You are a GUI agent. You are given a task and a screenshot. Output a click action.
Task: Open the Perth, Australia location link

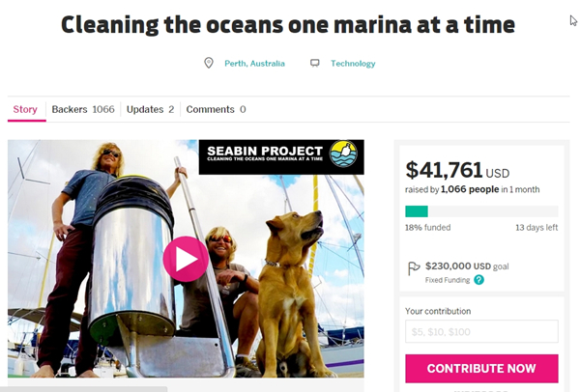point(254,64)
